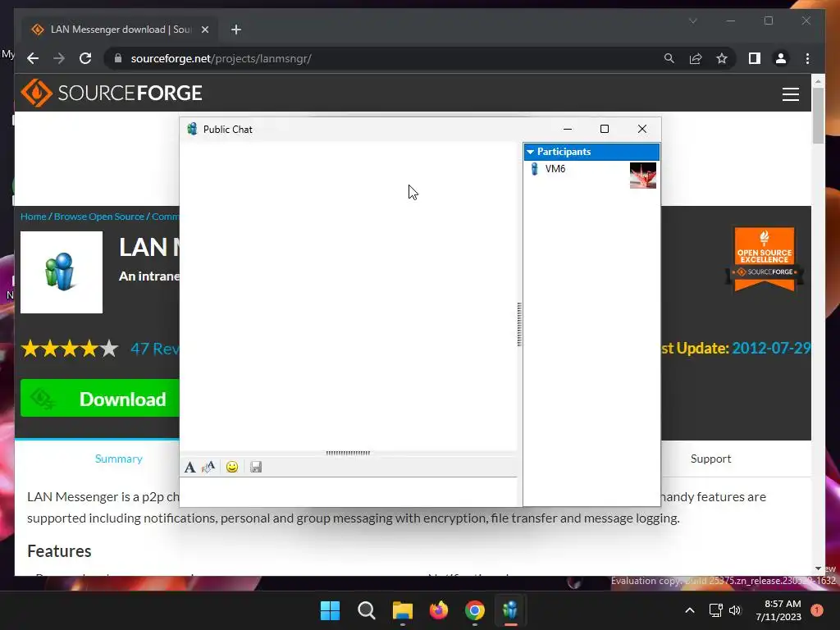The height and width of the screenshot is (630, 840).
Task: Click the horizontal splitter handle above toolbar
Action: pyautogui.click(x=348, y=453)
